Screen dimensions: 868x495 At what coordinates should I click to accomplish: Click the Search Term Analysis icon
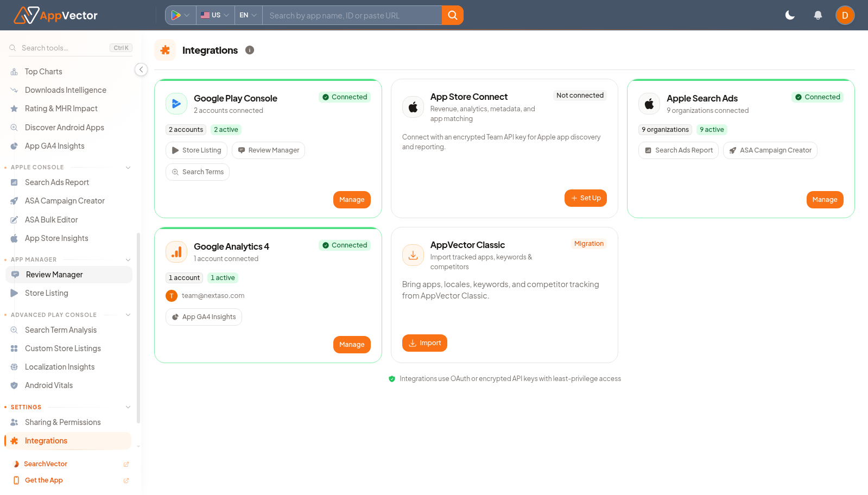pos(14,330)
